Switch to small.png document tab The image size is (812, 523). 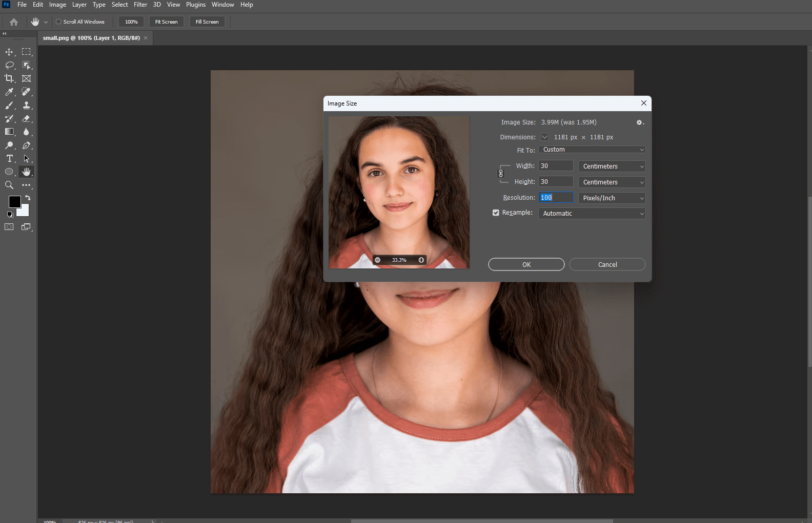point(91,38)
